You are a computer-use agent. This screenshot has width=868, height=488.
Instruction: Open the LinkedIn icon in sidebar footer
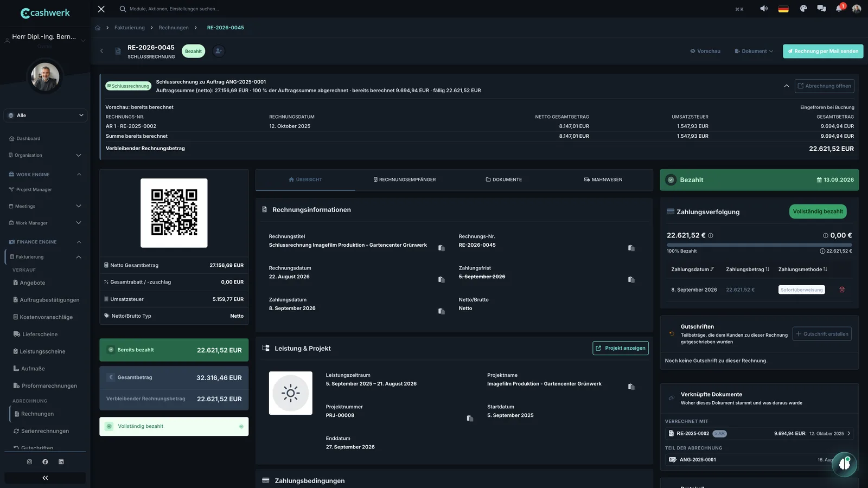pos(61,462)
